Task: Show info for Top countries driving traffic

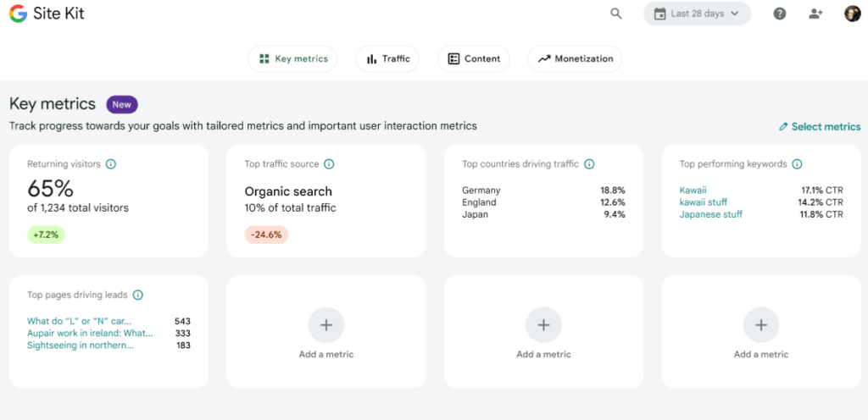Action: (589, 164)
